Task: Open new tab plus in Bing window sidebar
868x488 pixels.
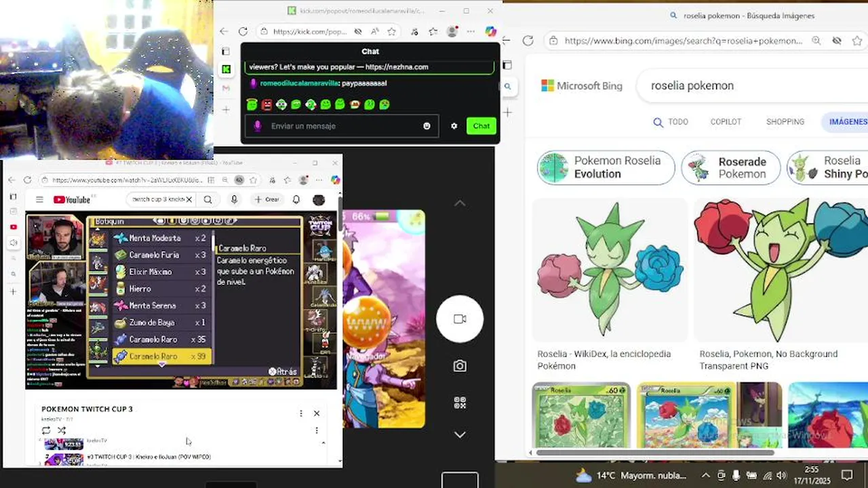Action: pyautogui.click(x=507, y=112)
